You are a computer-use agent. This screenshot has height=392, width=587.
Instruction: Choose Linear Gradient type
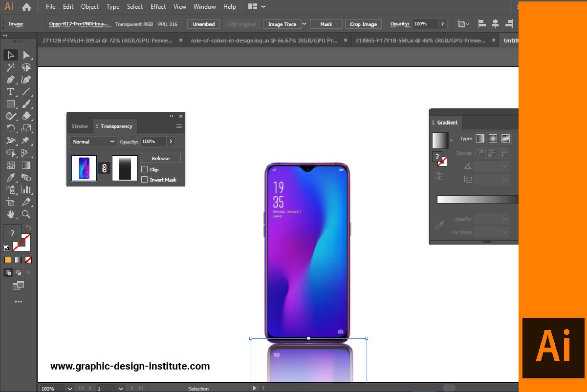tap(480, 139)
